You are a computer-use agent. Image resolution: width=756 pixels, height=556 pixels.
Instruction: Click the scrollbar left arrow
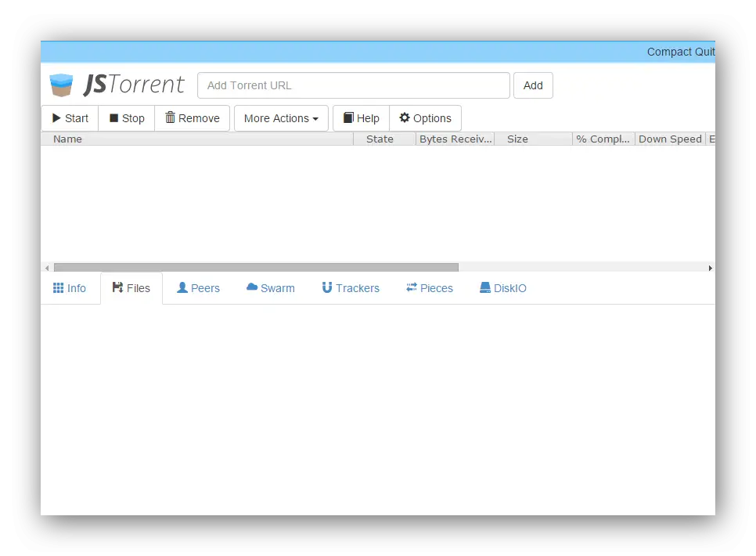coord(47,268)
